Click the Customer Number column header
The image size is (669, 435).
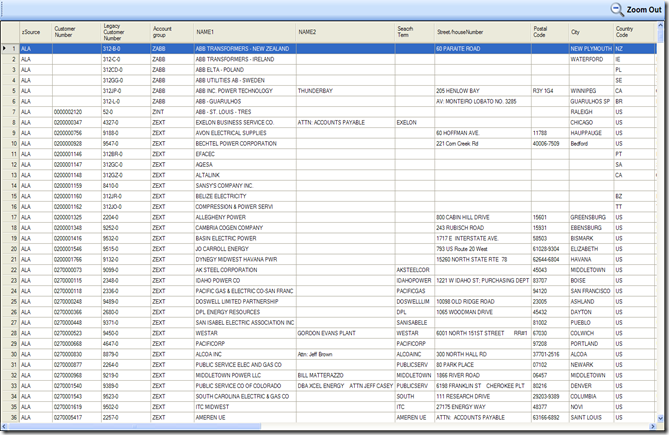pos(77,32)
